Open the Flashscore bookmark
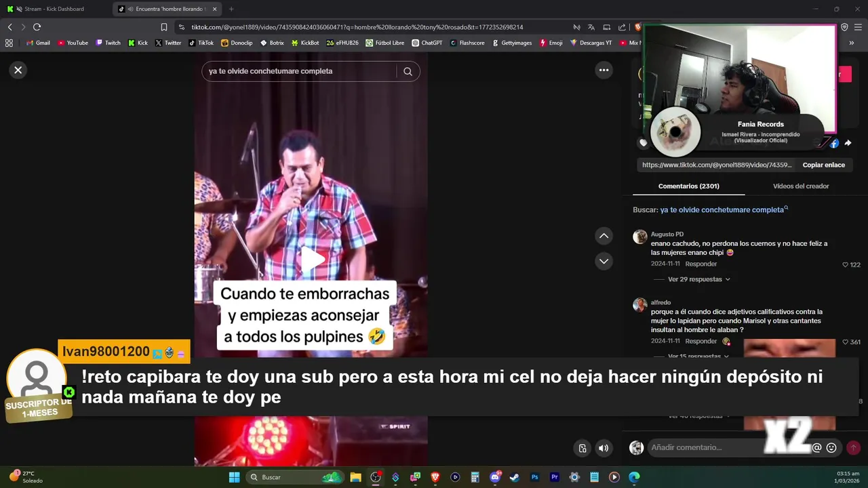 (467, 43)
